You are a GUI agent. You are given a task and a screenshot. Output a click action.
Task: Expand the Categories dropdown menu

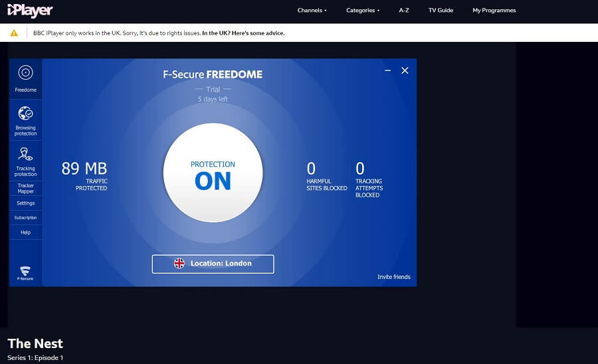pyautogui.click(x=363, y=10)
